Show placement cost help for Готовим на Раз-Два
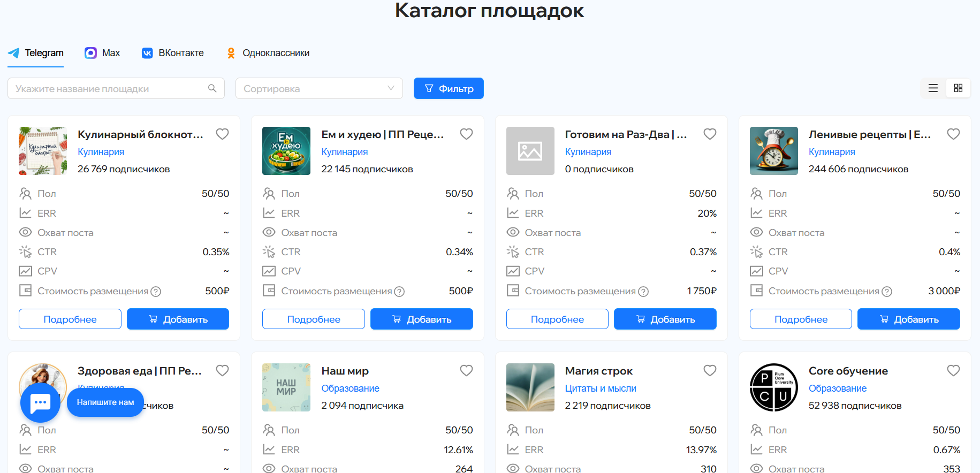 pos(643,292)
